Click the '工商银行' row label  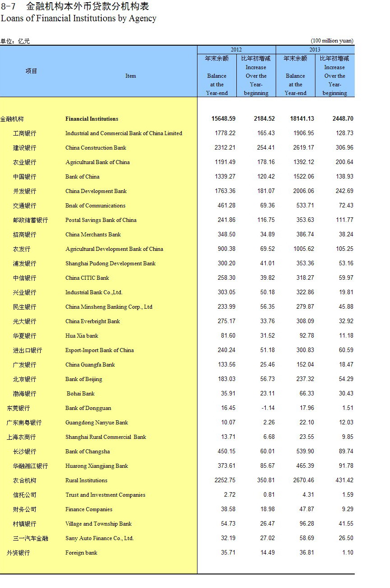pyautogui.click(x=24, y=133)
